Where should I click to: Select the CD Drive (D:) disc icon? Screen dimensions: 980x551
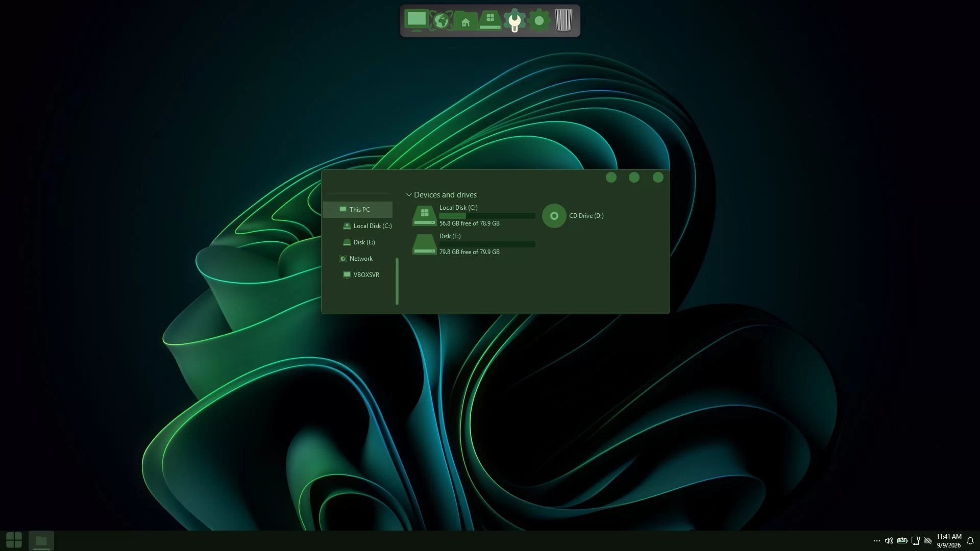coord(554,216)
